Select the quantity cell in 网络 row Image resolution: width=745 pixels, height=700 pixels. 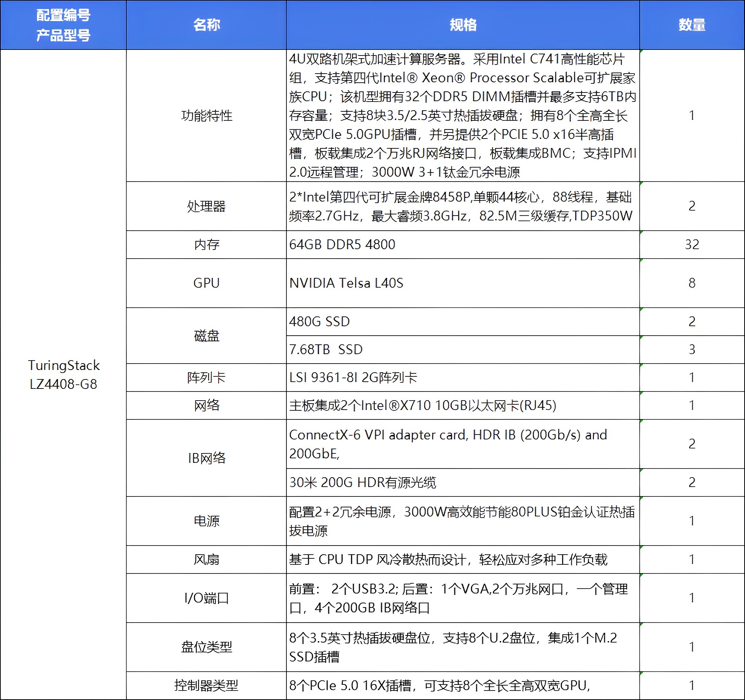coord(692,406)
